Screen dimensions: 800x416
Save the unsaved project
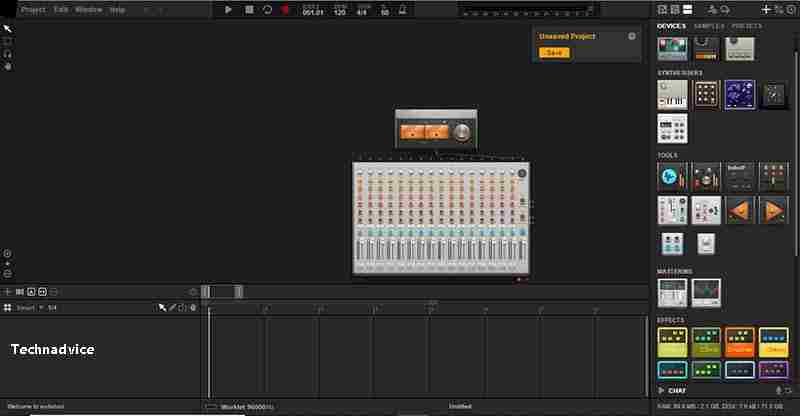pyautogui.click(x=554, y=53)
